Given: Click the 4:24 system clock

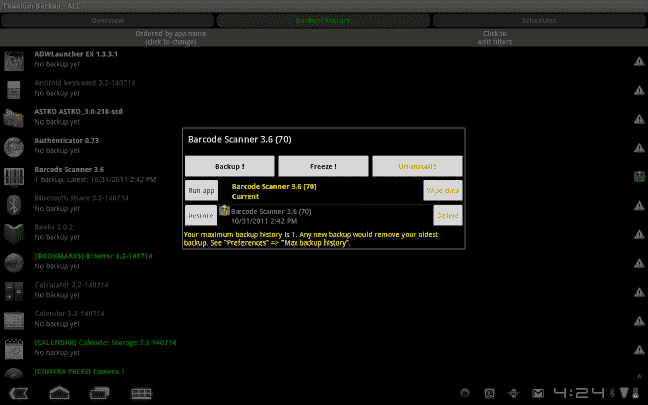Looking at the screenshot, I should click(579, 393).
